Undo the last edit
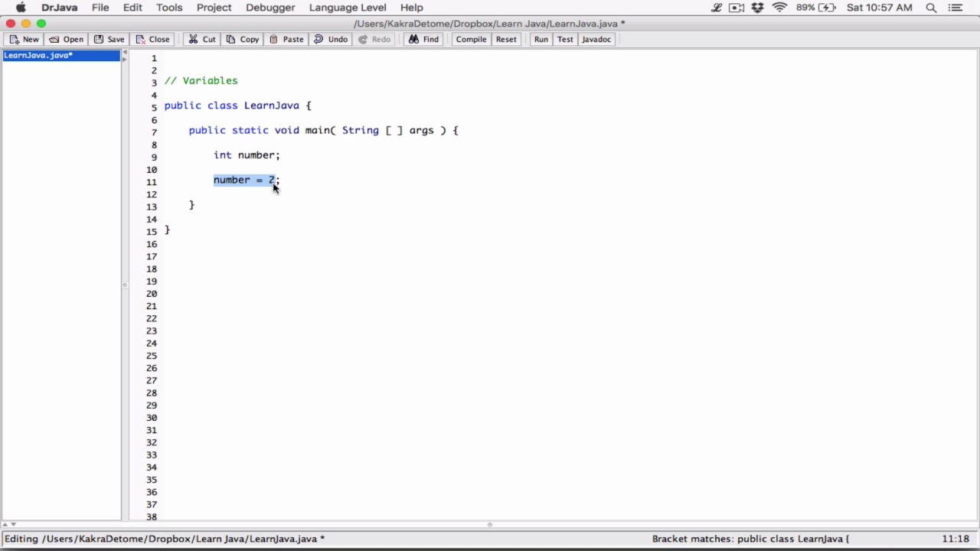Viewport: 980px width, 551px height. pyautogui.click(x=331, y=39)
